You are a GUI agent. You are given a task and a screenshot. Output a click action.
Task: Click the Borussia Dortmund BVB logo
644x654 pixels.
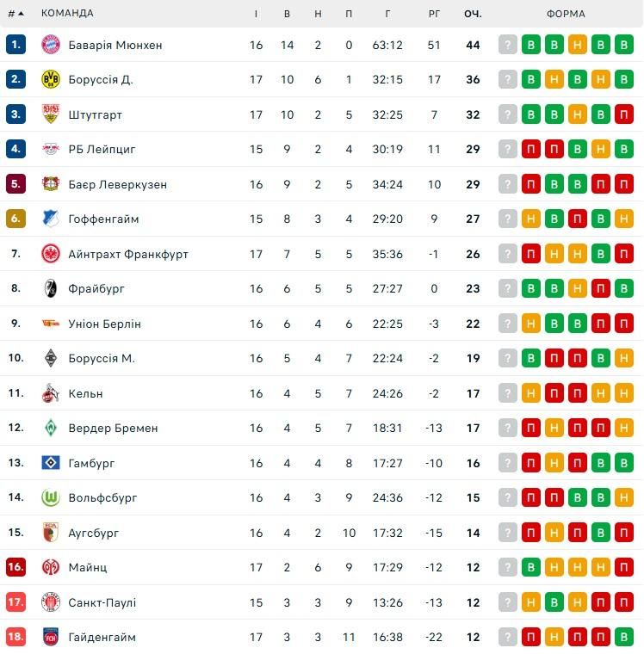(51, 79)
